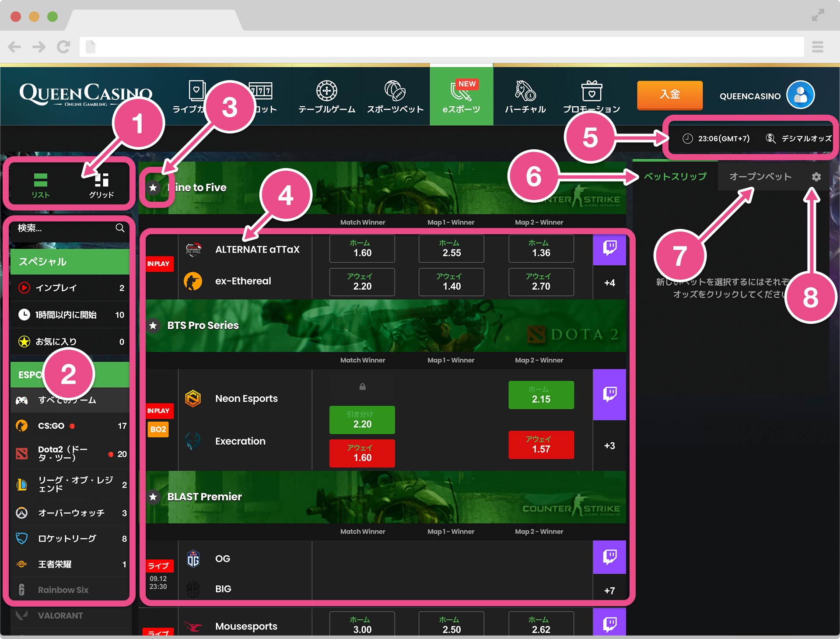Click the browser address bar

[x=442, y=47]
